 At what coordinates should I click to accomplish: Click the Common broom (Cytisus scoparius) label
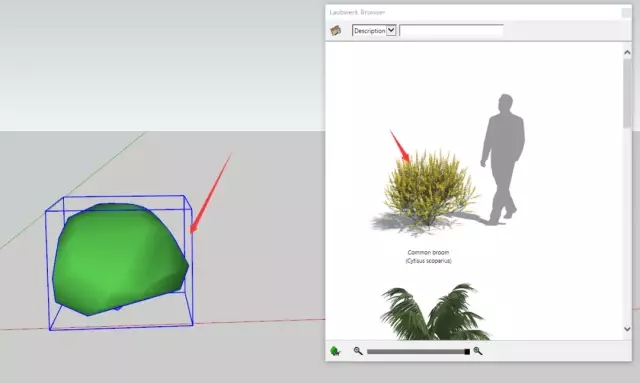click(x=428, y=256)
